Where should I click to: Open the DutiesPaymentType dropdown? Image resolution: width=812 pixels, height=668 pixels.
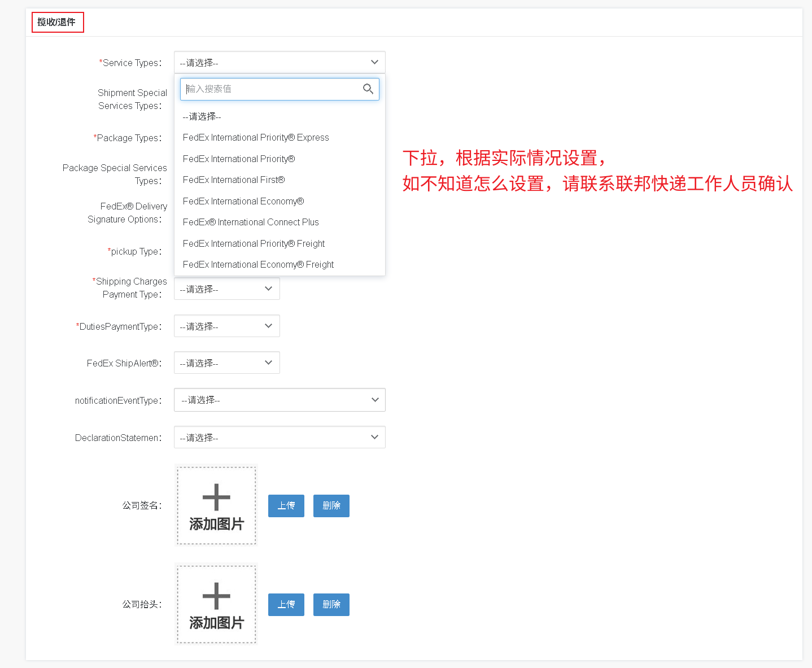[x=227, y=326]
